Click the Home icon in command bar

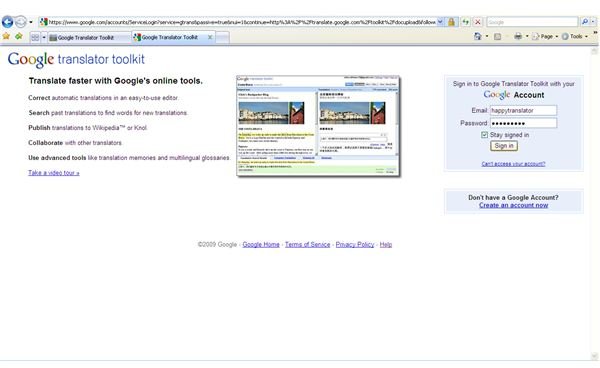coord(478,36)
